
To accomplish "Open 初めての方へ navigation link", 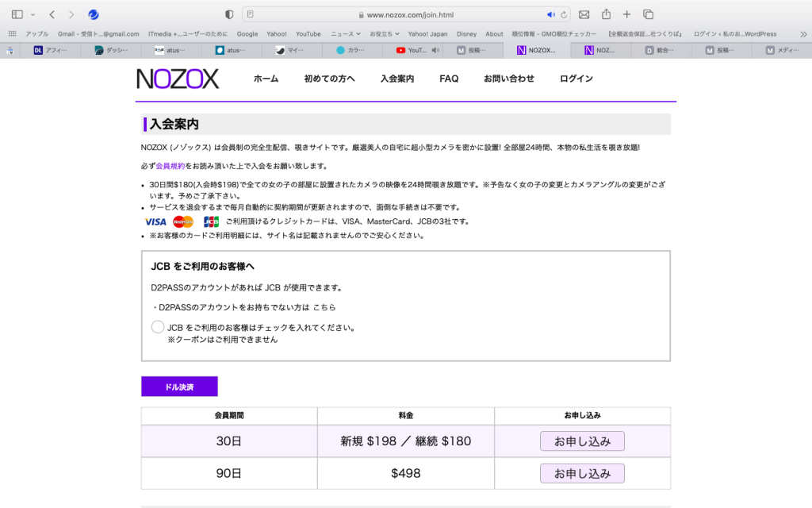I will tap(329, 79).
